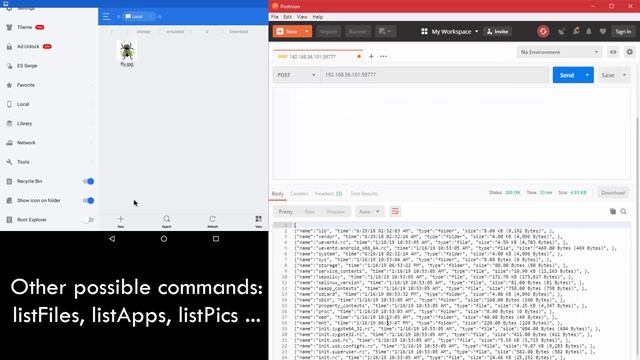The height and width of the screenshot is (360, 640).
Task: Open the POST method dropdown
Action: [296, 75]
